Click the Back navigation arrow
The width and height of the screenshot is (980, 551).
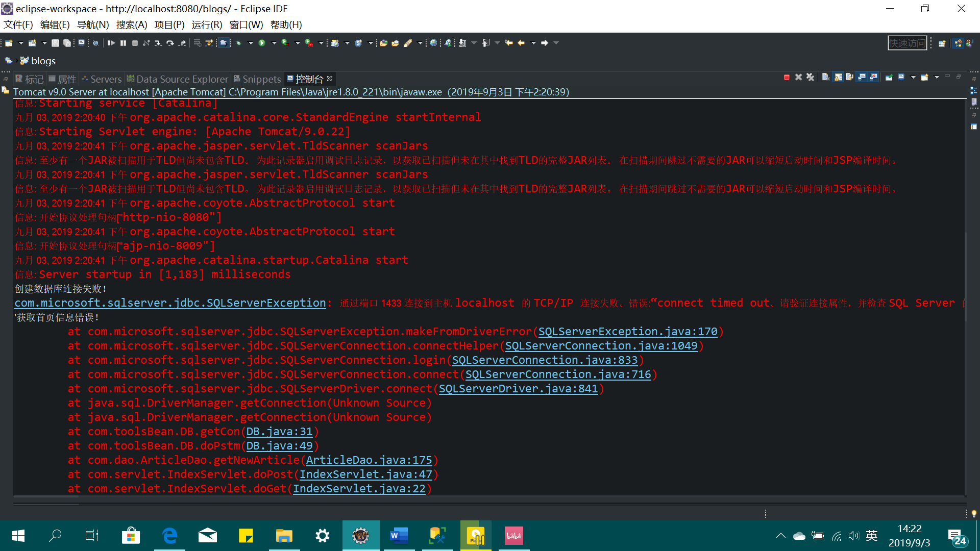point(521,43)
